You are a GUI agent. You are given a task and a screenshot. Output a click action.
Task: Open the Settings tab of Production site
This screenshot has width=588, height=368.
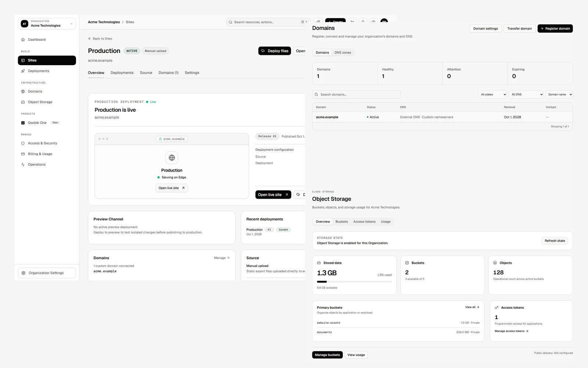pyautogui.click(x=192, y=73)
